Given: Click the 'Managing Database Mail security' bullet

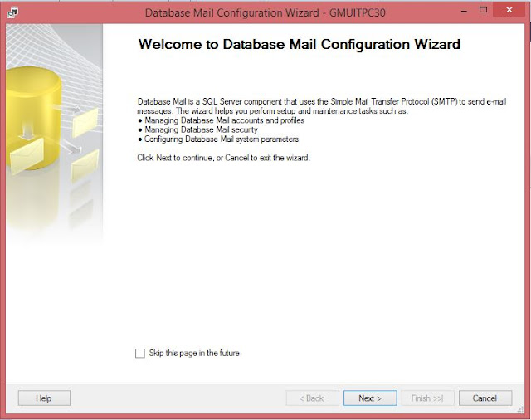Looking at the screenshot, I should tap(197, 129).
